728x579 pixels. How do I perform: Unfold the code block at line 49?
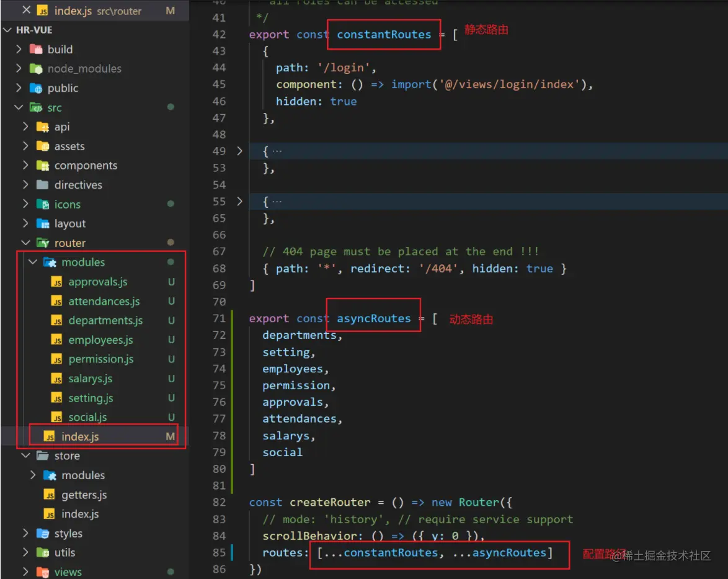pyautogui.click(x=239, y=151)
